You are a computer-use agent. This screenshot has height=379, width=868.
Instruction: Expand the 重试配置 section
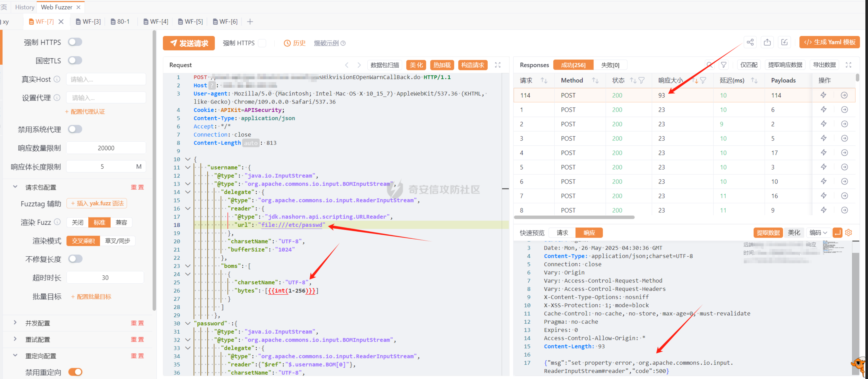pyautogui.click(x=15, y=339)
